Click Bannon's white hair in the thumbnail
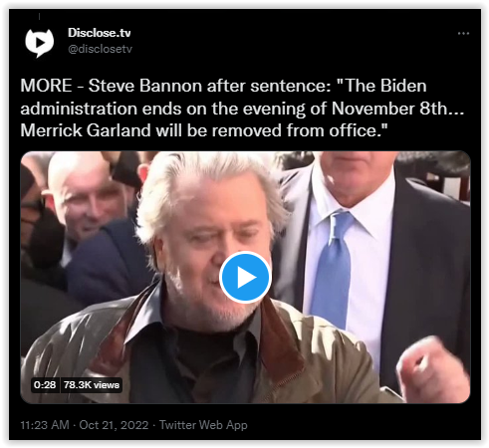This screenshot has height=448, width=489. click(x=212, y=186)
